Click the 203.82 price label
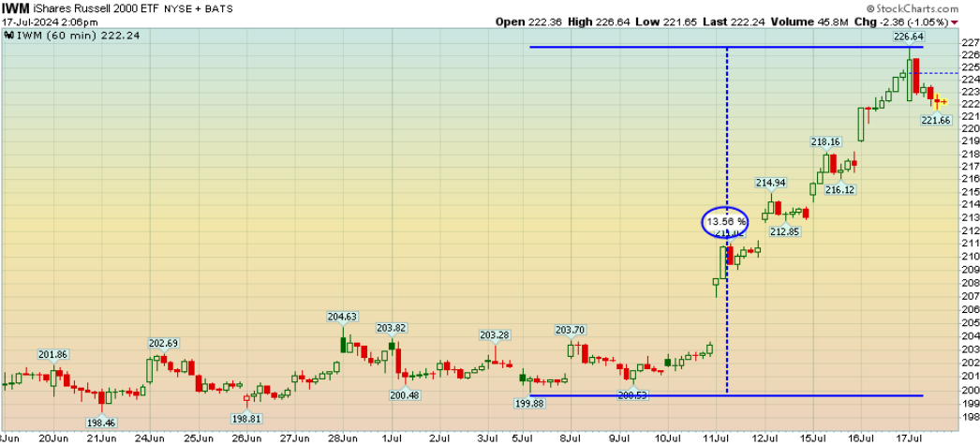 (x=392, y=328)
